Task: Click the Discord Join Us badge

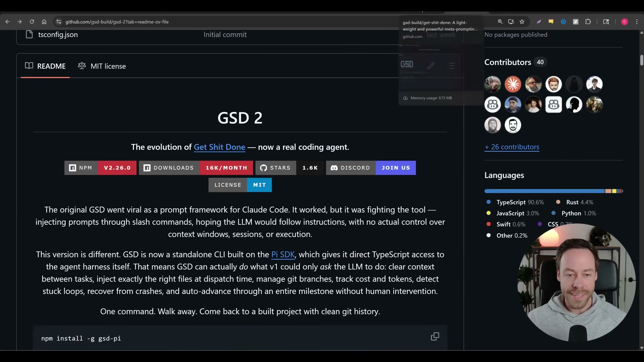Action: (371, 168)
